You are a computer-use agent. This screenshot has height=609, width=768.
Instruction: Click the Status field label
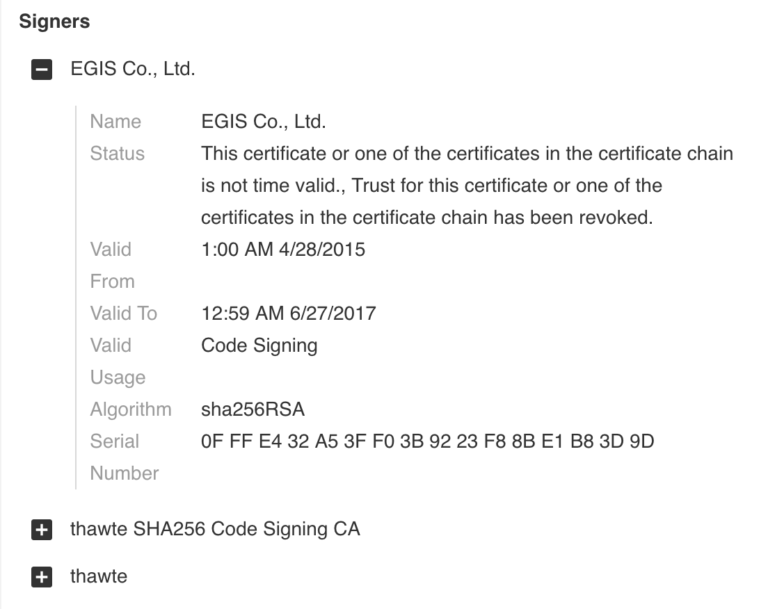(x=117, y=154)
